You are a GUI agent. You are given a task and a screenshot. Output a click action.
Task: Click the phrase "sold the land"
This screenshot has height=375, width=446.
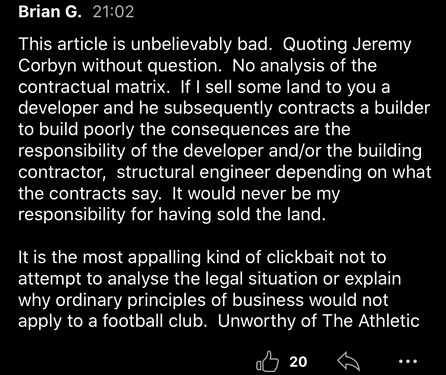coord(271,215)
